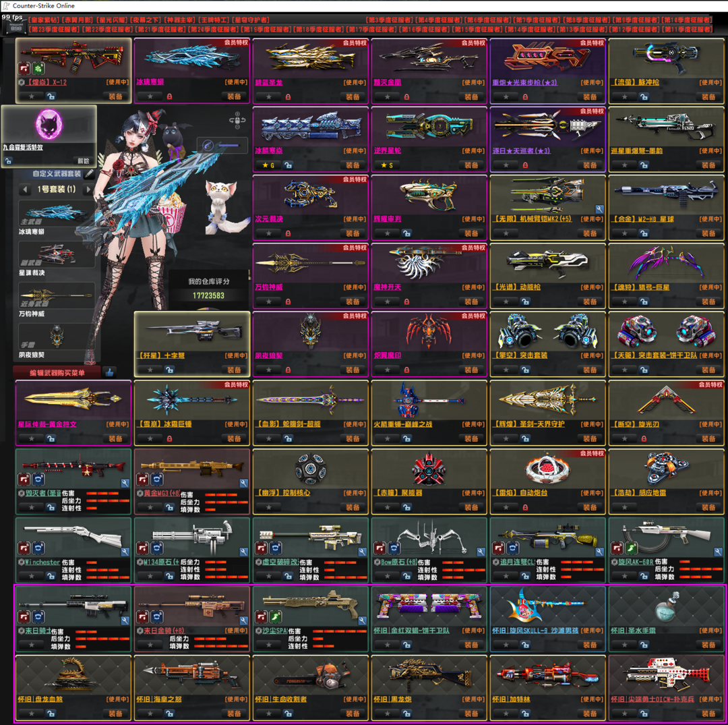
Task: Click 解除 on 九命猫复活特效 card
Action: [82, 161]
